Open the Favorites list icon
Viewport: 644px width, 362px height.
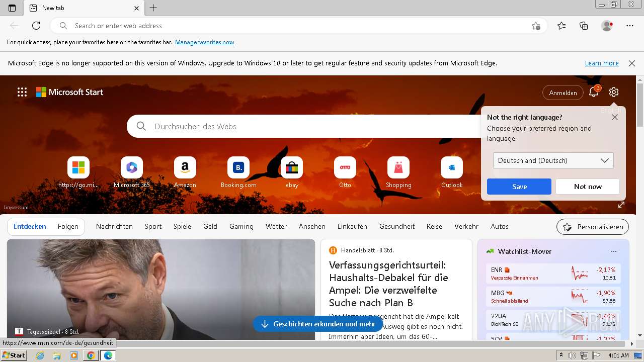coord(561,26)
